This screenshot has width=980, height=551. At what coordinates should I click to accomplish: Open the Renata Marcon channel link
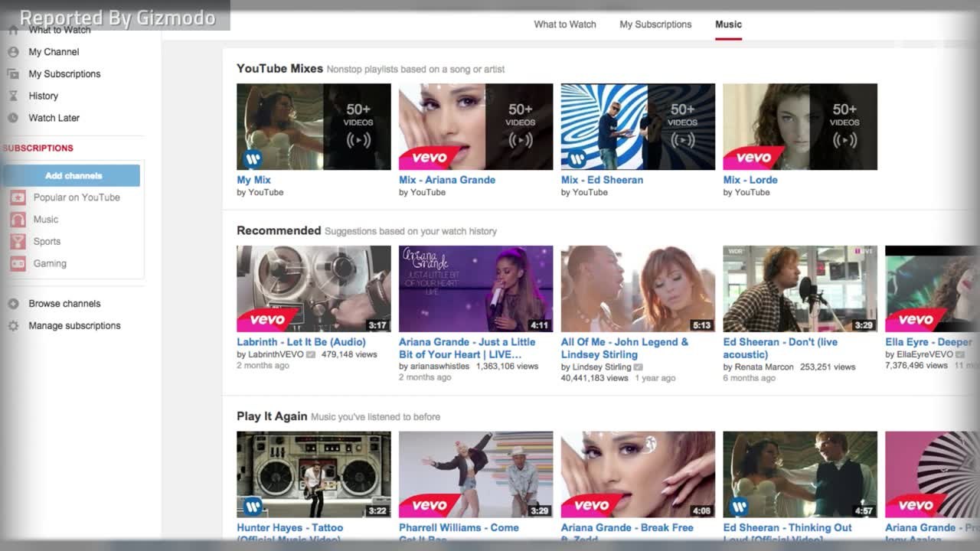tap(765, 367)
